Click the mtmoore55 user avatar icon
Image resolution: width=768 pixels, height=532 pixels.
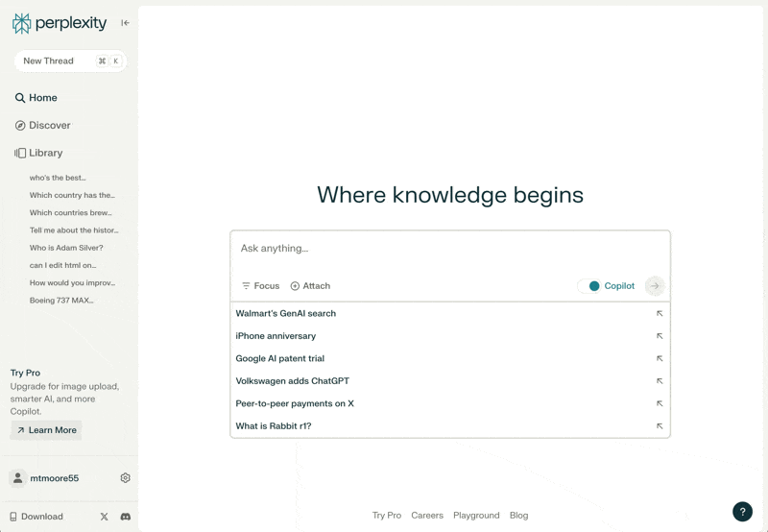pyautogui.click(x=17, y=478)
